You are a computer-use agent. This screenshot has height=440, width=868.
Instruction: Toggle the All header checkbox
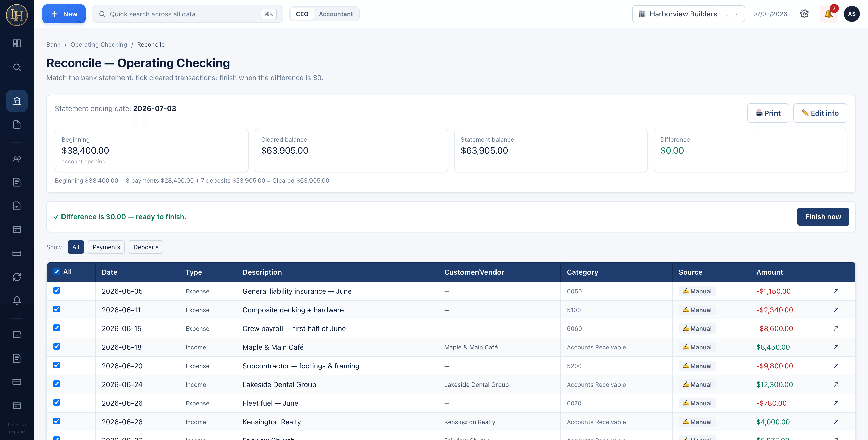57,272
